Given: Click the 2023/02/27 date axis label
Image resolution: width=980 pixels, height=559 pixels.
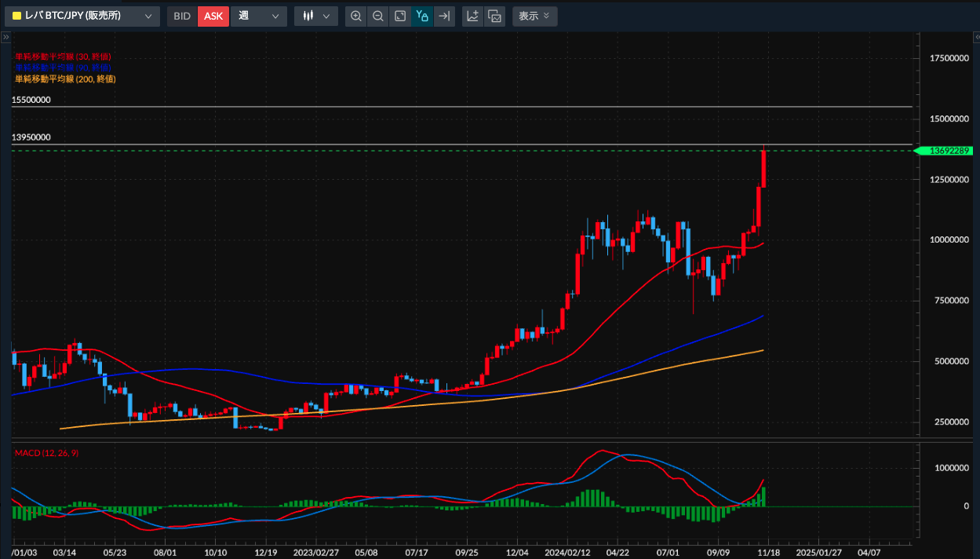Looking at the screenshot, I should pyautogui.click(x=315, y=552).
